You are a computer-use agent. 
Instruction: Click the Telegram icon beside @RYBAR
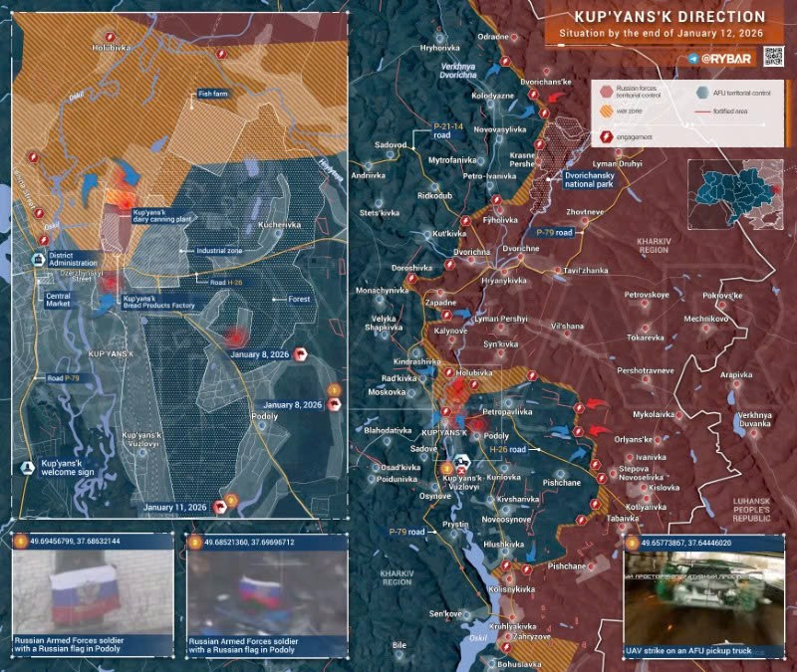(x=693, y=60)
